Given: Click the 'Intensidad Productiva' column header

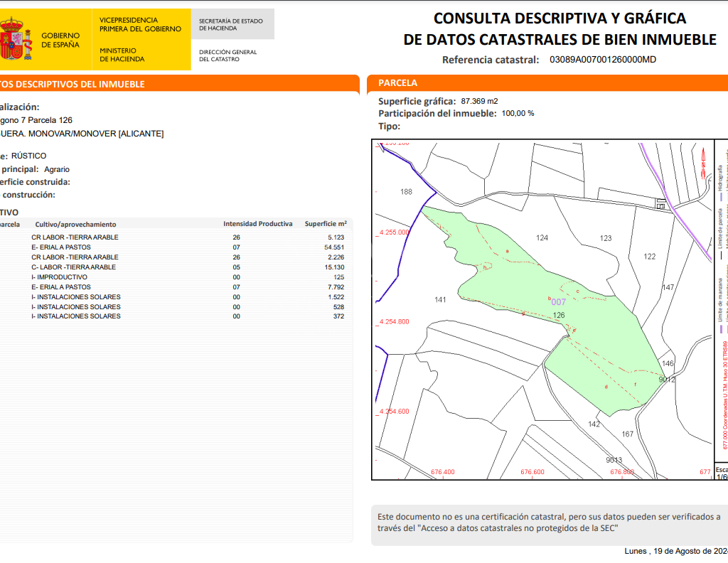Looking at the screenshot, I should point(257,224).
